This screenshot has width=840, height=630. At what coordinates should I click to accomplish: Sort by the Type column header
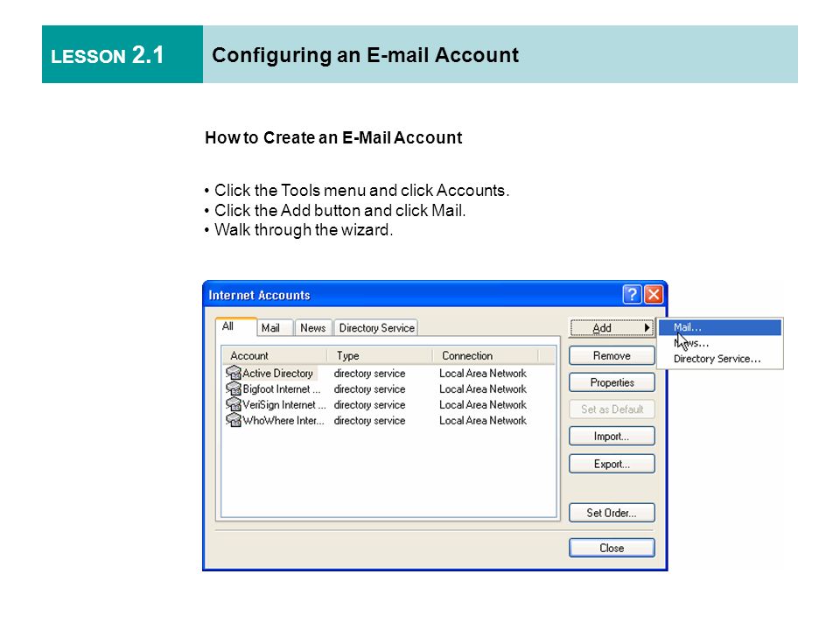(x=379, y=356)
